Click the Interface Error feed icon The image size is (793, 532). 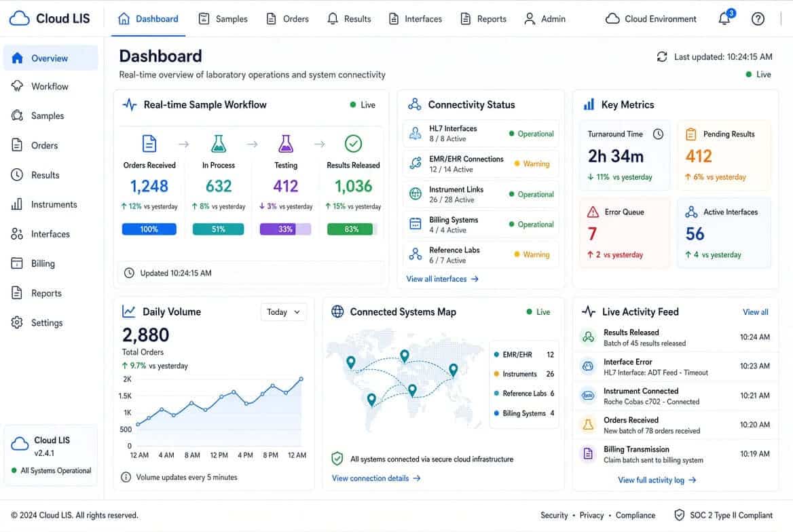(588, 366)
